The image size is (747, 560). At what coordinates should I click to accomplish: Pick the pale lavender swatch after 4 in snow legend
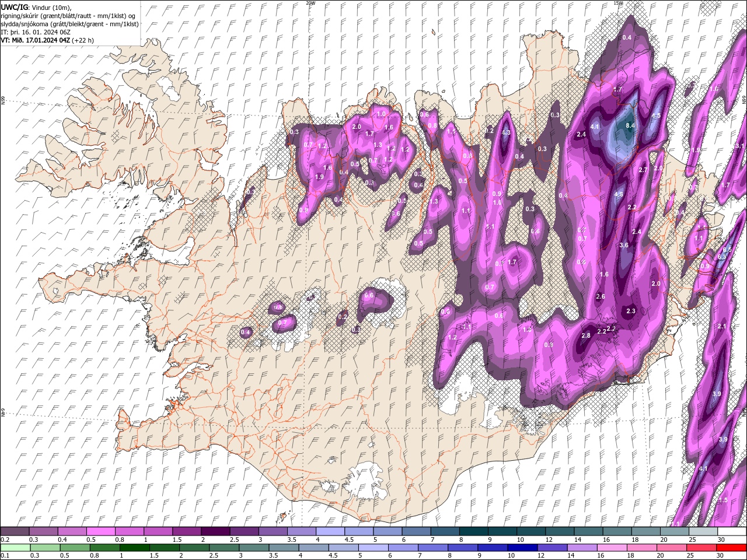tap(330, 531)
